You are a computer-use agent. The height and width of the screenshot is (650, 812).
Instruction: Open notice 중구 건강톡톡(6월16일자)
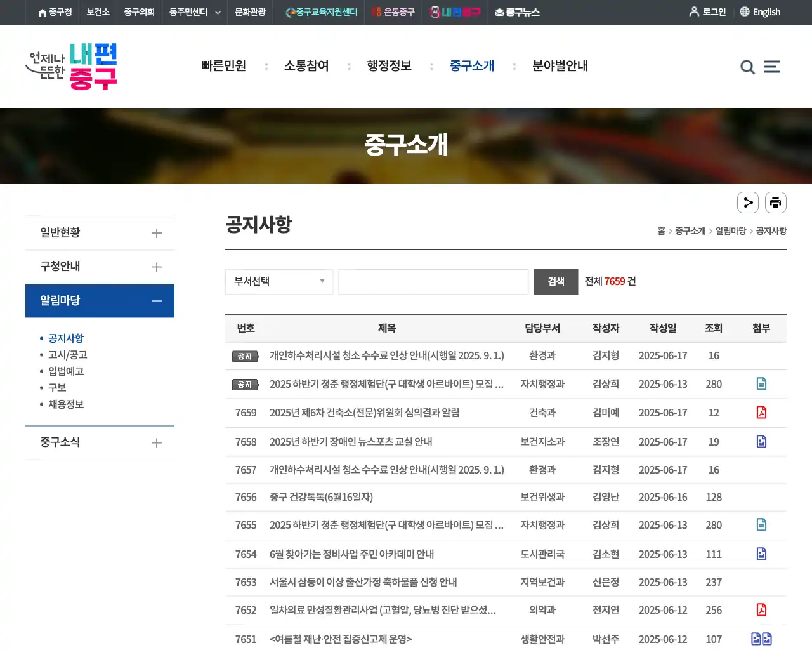[x=321, y=497]
